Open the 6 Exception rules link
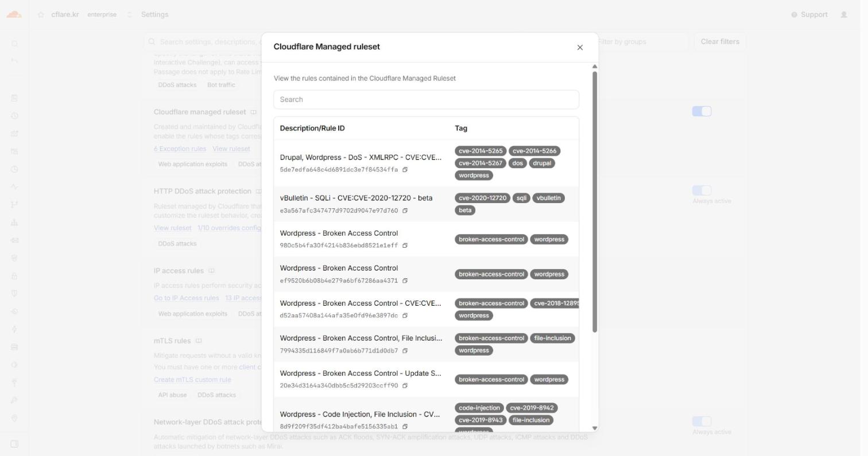The width and height of the screenshot is (868, 456). (180, 149)
